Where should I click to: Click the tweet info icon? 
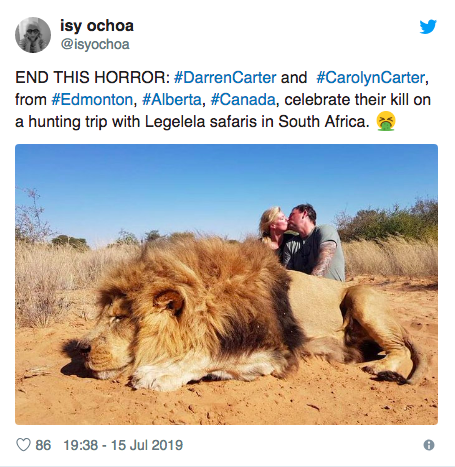coord(429,445)
